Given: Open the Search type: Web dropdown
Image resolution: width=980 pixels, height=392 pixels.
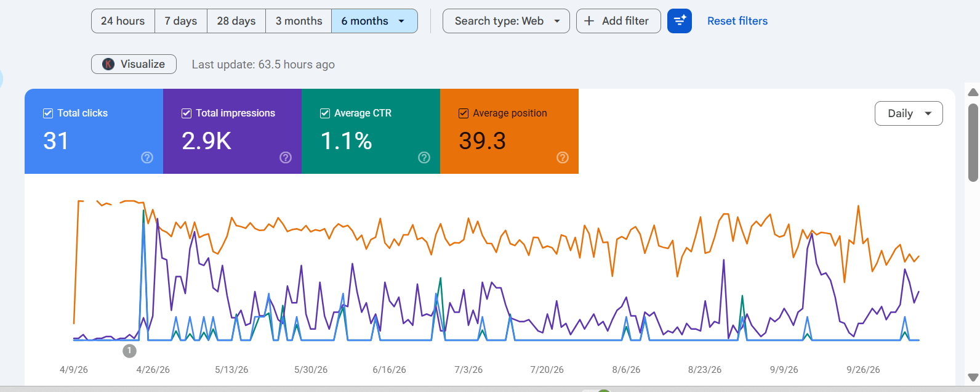Looking at the screenshot, I should (506, 21).
